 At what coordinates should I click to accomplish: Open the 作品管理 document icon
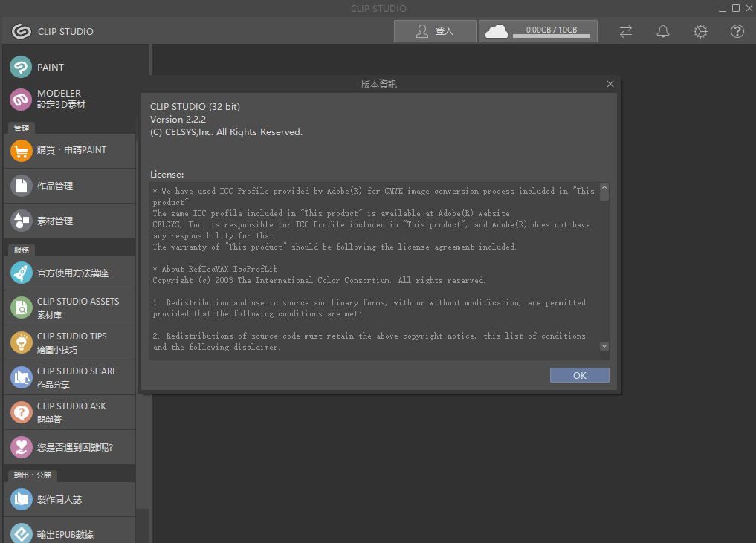pyautogui.click(x=22, y=186)
